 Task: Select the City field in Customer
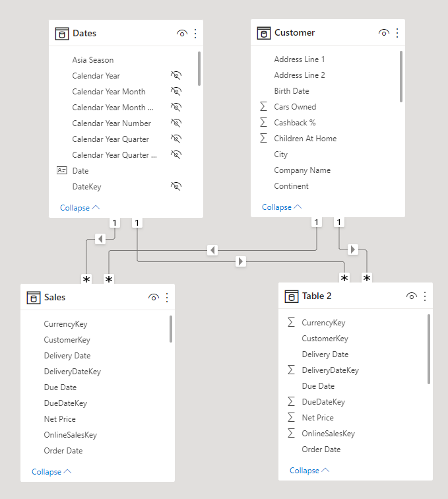click(281, 154)
